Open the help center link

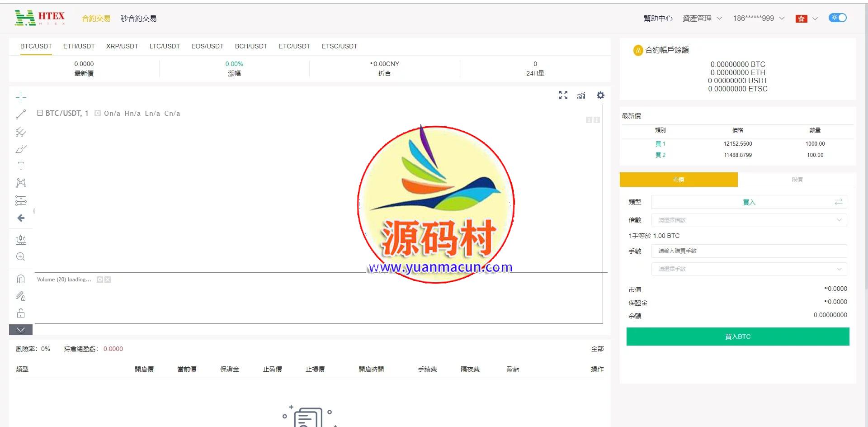[658, 19]
